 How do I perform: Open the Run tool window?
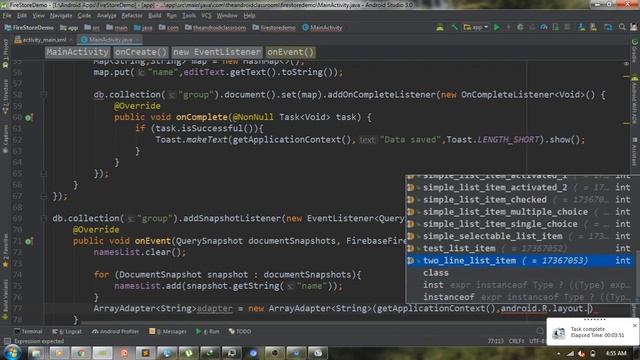(x=207, y=331)
